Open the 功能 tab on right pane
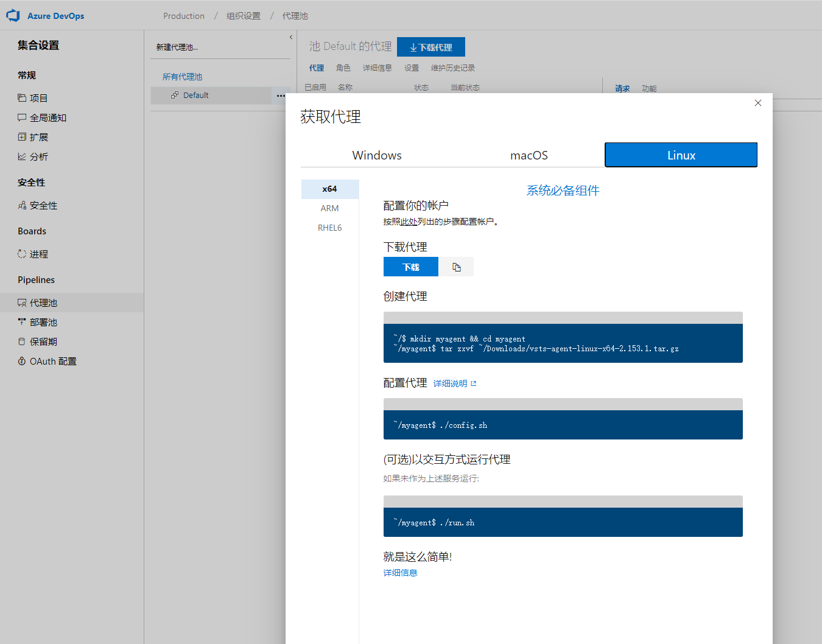Screen dimensions: 822x644 tap(649, 89)
